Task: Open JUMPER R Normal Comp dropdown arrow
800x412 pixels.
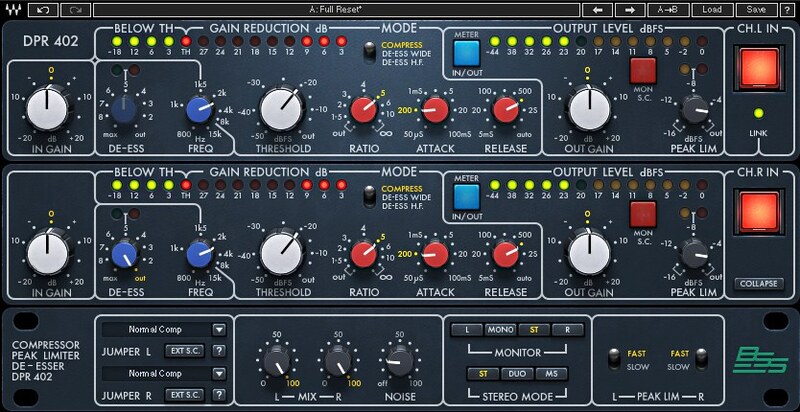Action: pyautogui.click(x=219, y=374)
